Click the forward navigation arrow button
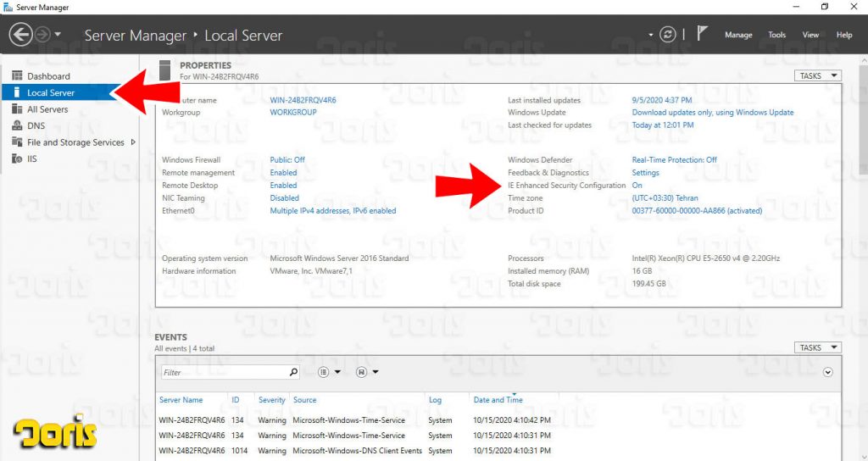868x461 pixels. point(42,35)
